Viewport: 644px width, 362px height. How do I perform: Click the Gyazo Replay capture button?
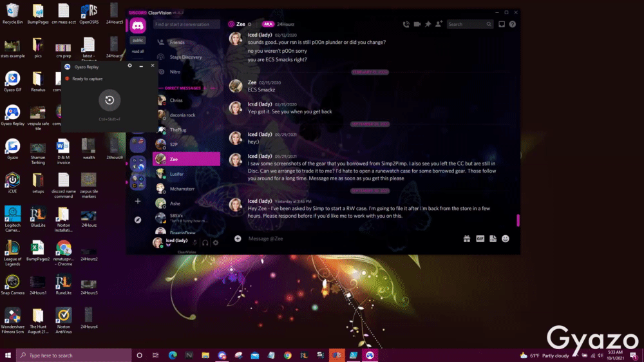pyautogui.click(x=109, y=100)
